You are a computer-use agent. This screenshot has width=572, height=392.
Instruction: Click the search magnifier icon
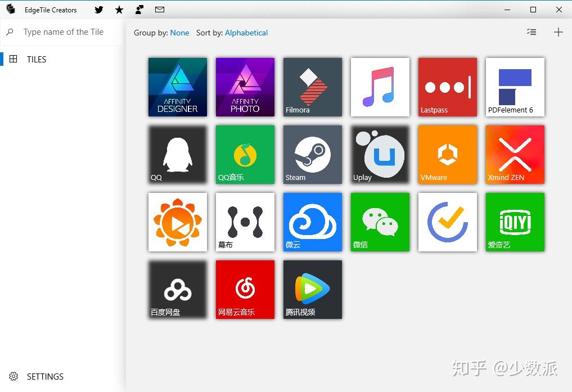(x=10, y=32)
